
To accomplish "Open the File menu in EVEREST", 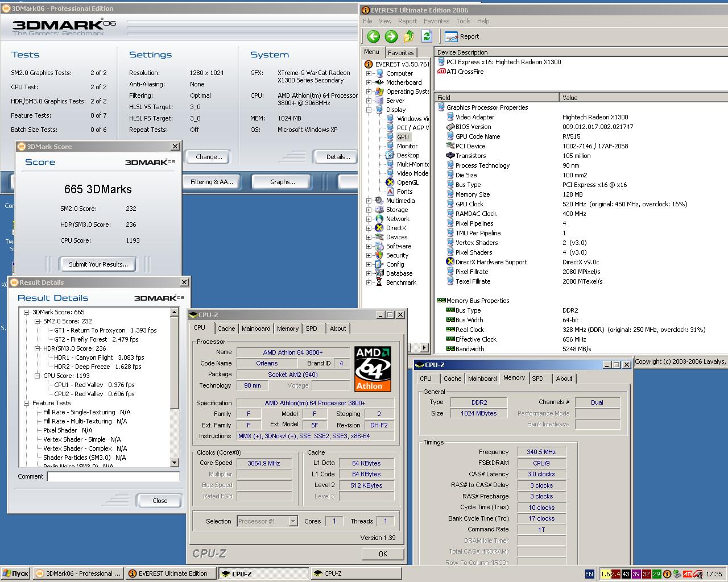I will click(x=368, y=21).
